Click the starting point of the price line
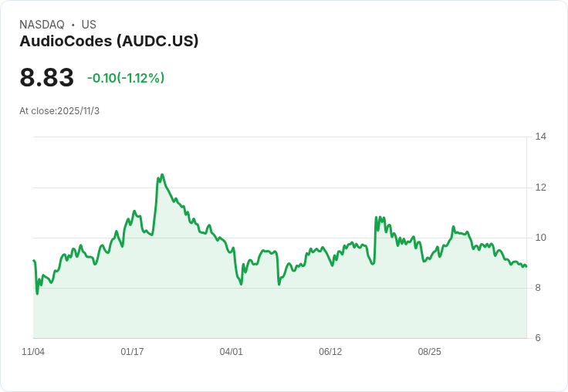Image resolution: width=568 pixels, height=392 pixels. tap(34, 261)
